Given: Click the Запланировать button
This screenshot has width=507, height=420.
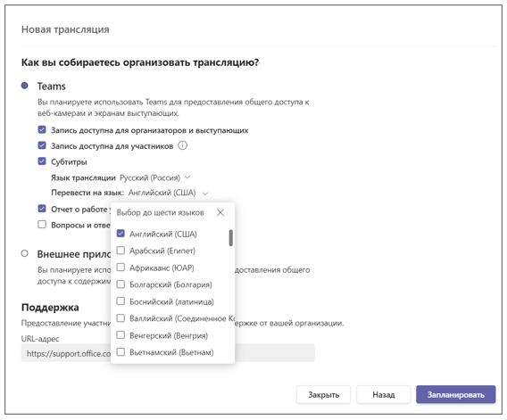Looking at the screenshot, I should tap(456, 394).
